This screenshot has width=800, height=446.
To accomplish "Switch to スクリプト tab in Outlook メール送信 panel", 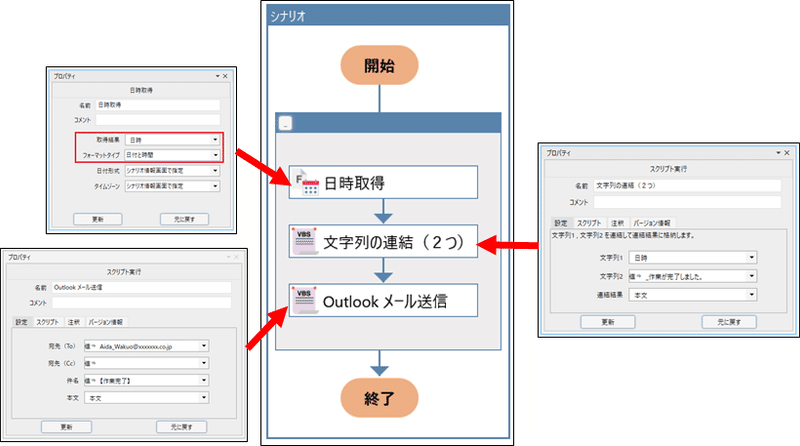I will (47, 322).
